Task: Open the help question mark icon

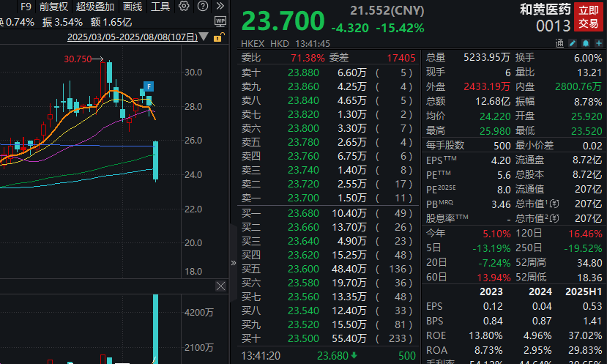Action: (203, 6)
